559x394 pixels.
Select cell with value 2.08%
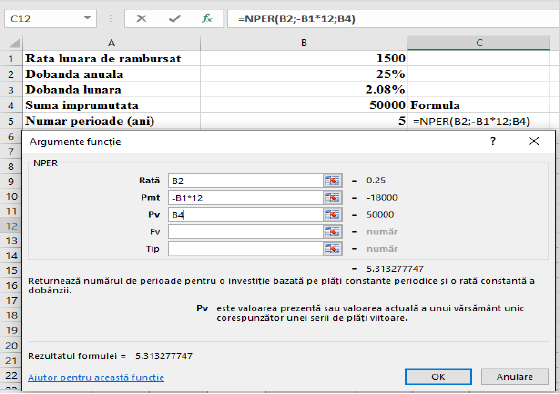(x=304, y=90)
